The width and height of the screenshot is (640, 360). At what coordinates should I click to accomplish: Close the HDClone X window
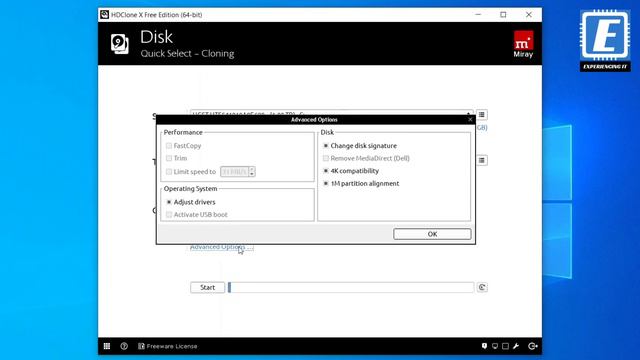pos(529,15)
